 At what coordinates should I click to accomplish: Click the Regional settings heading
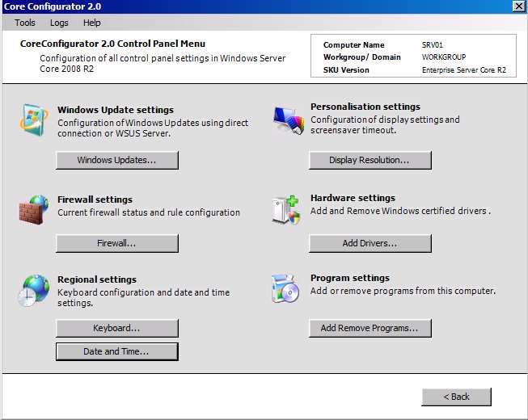(x=97, y=279)
